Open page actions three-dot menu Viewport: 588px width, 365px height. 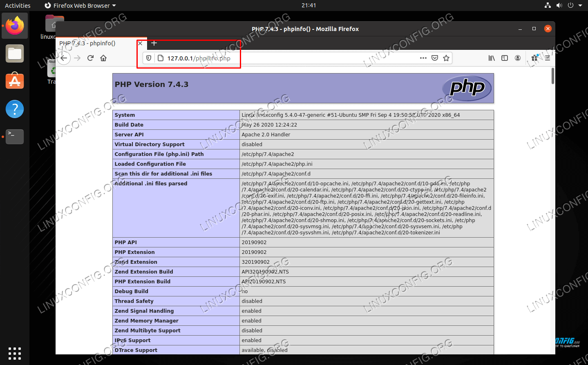[423, 58]
